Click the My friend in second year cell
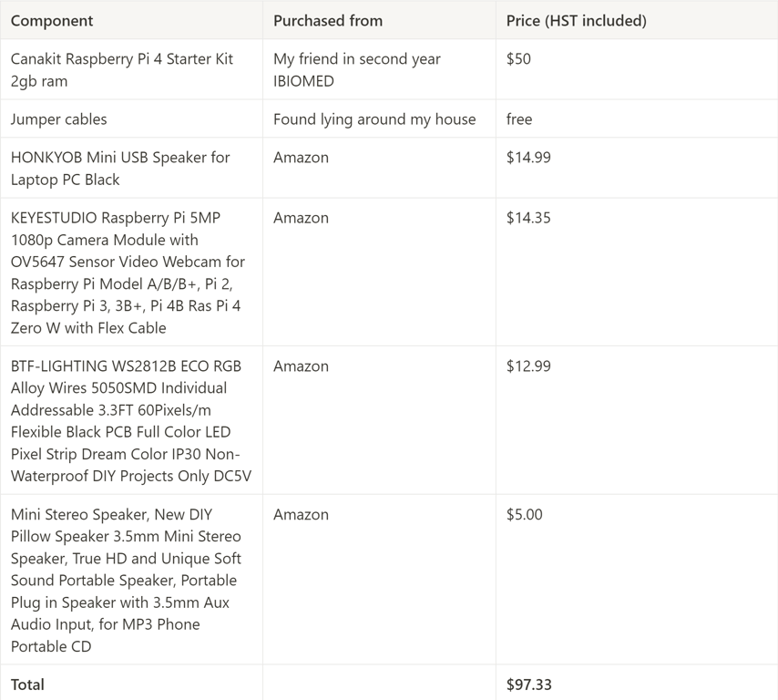This screenshot has height=700, width=778. (x=357, y=69)
